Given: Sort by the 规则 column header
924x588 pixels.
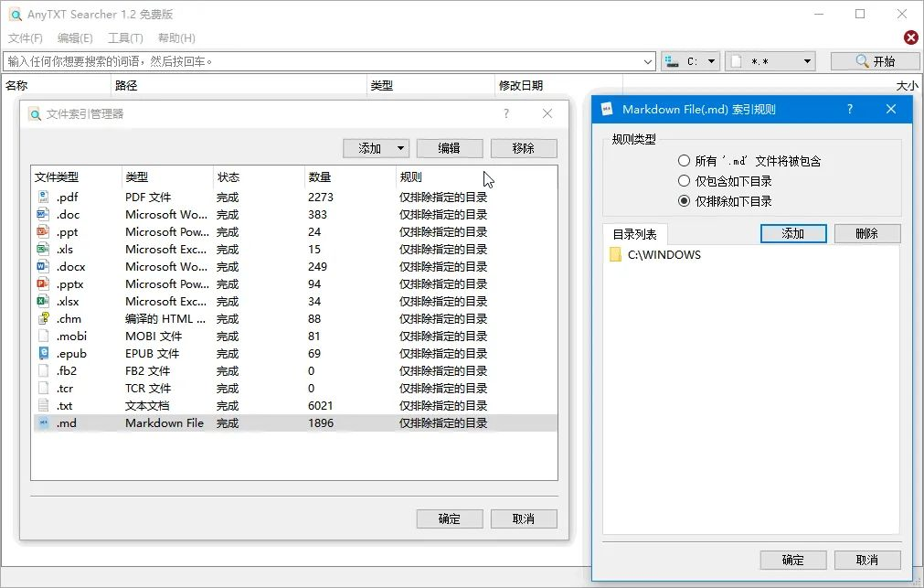Looking at the screenshot, I should (x=476, y=177).
